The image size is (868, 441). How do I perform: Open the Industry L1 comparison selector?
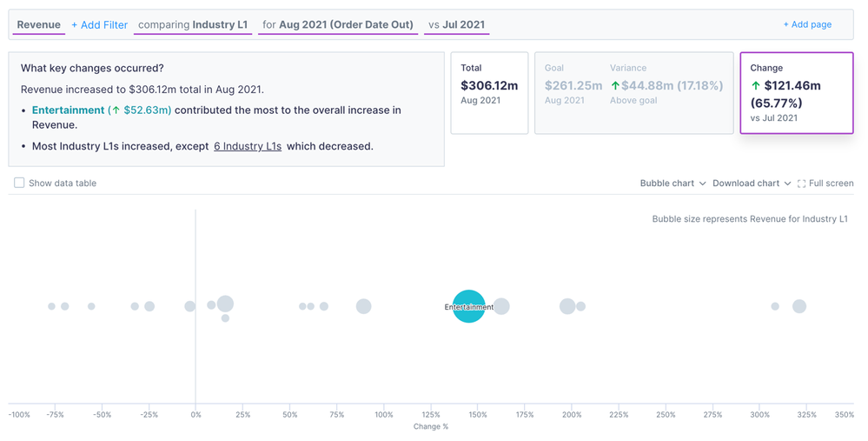[193, 24]
